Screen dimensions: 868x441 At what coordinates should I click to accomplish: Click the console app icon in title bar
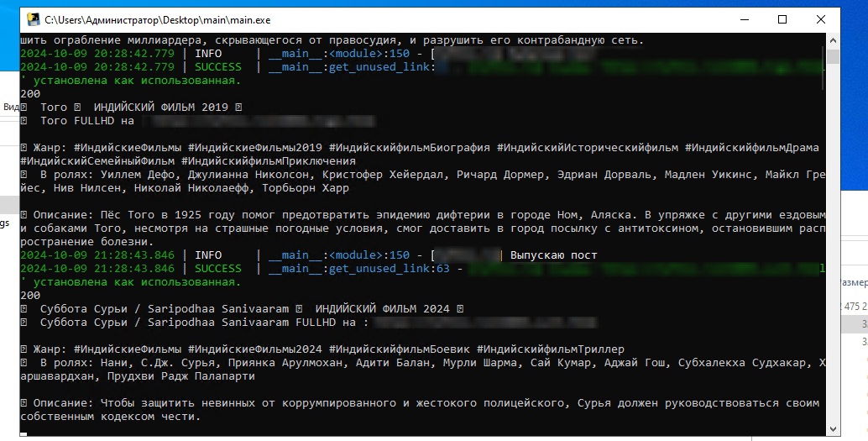point(31,18)
